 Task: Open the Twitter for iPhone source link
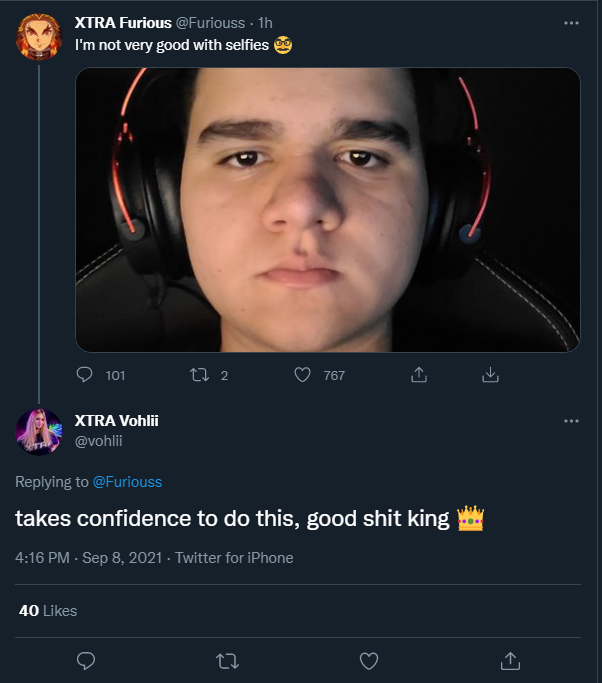click(234, 558)
